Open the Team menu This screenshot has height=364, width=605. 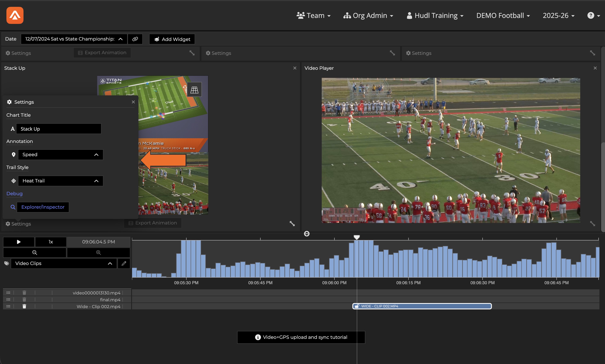314,15
